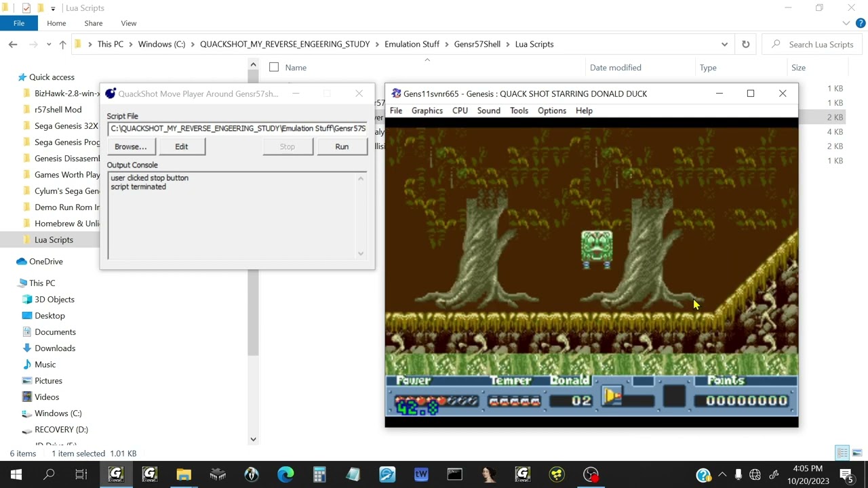The width and height of the screenshot is (868, 488).
Task: Toggle the select-all checkbox beside Name
Action: 274,67
